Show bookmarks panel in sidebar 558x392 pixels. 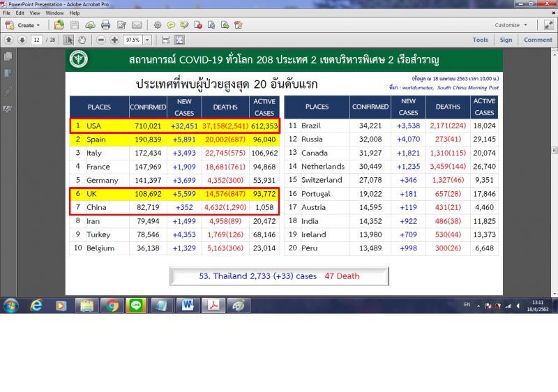click(x=8, y=74)
